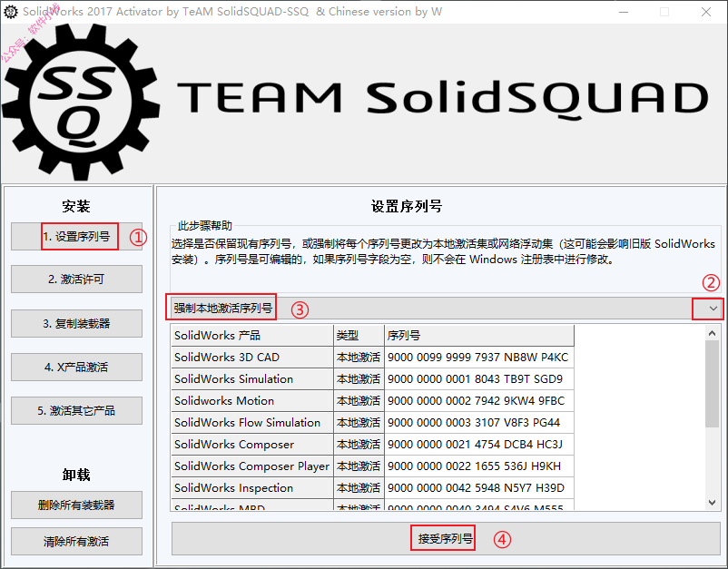
Task: Click '删除所有装载器' uninstall button
Action: pos(76,505)
